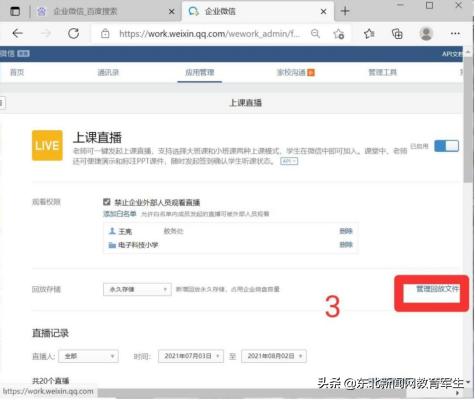Click the browser back arrow
Image resolution: width=475 pixels, height=400 pixels.
tap(17, 33)
